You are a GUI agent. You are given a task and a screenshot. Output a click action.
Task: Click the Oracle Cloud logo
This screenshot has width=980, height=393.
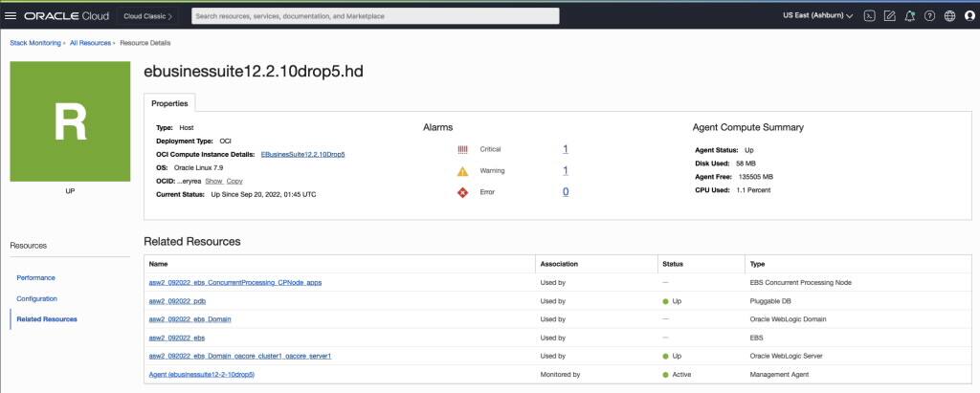coord(66,16)
